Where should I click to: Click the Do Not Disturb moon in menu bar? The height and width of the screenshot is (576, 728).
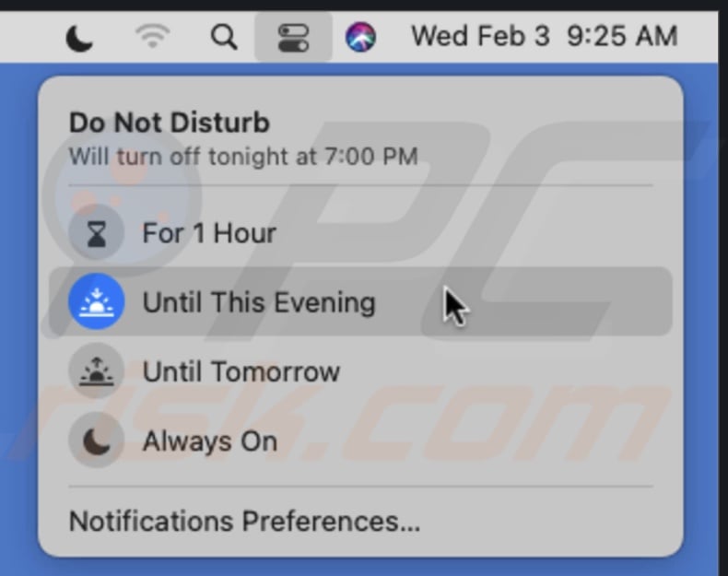point(79,38)
